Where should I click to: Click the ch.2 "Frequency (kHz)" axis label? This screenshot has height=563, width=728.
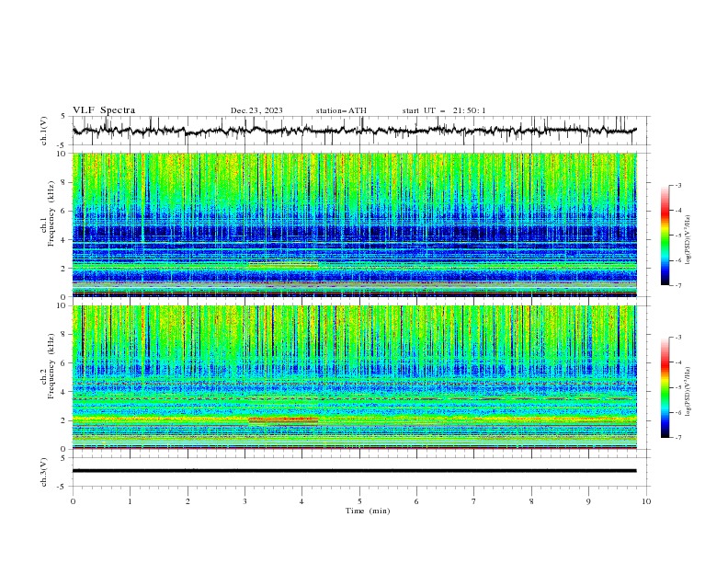click(51, 365)
